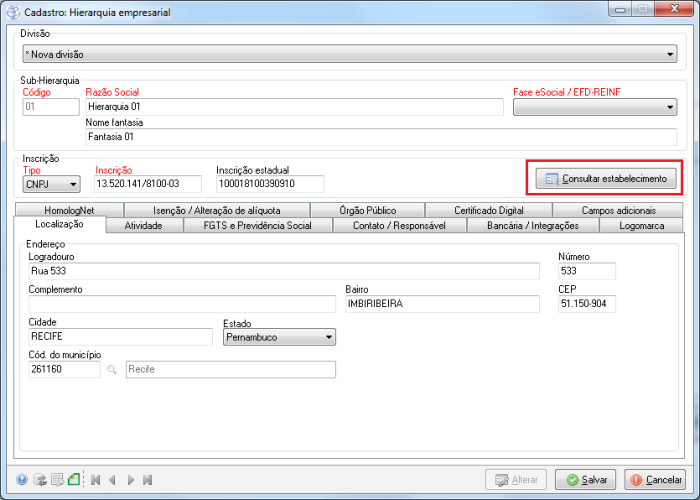Expand the Estado Pernambuco dropdown

point(329,338)
